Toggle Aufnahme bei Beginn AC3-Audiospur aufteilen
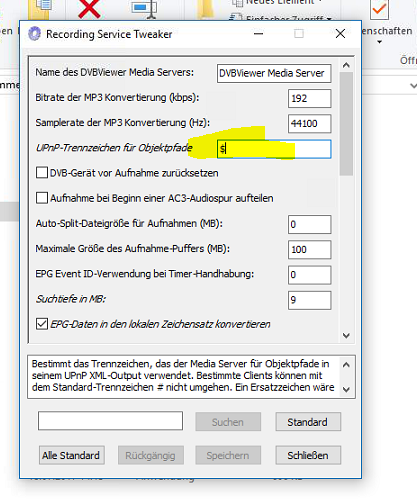Screen dimensions: 417x502 tap(42, 198)
